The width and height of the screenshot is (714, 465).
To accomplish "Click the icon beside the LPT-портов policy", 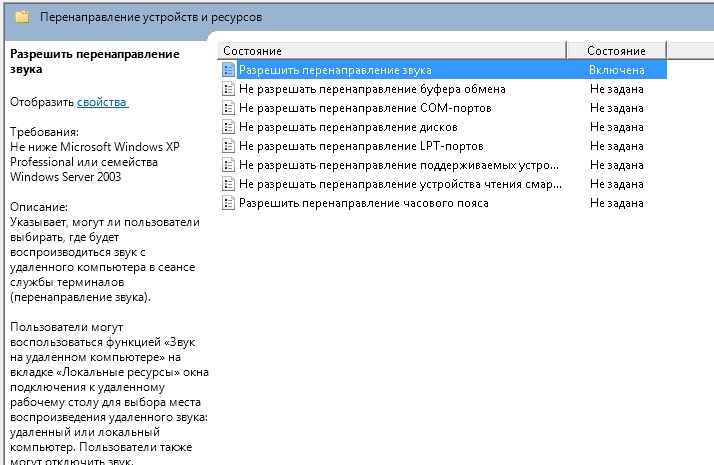I will click(229, 146).
